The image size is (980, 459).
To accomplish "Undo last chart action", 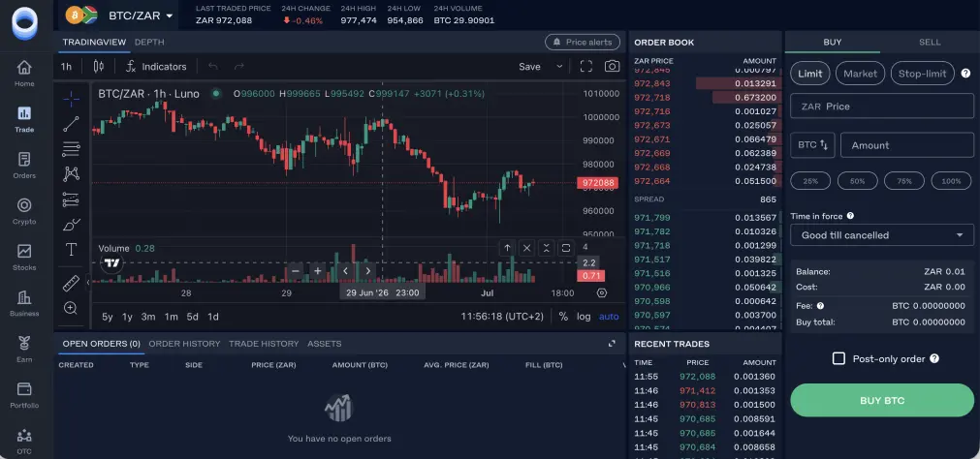I will pos(213,66).
